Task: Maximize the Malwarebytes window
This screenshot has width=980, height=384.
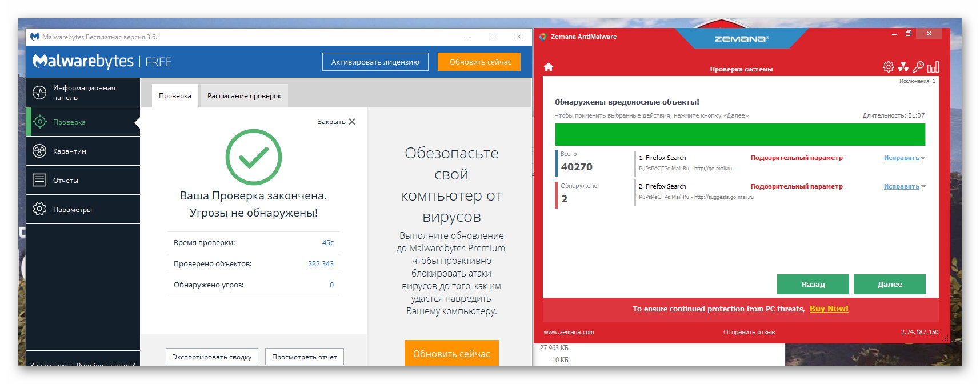Action: (x=493, y=37)
